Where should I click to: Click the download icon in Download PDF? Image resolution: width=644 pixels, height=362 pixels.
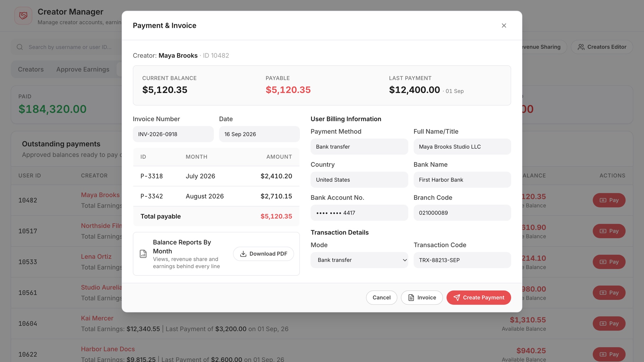tap(243, 254)
